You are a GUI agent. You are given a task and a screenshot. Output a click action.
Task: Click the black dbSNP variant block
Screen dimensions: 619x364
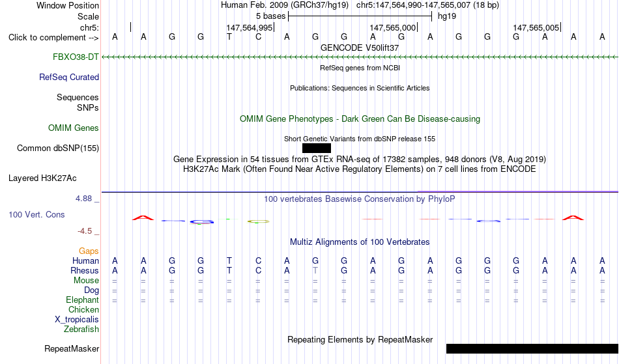[x=317, y=148]
